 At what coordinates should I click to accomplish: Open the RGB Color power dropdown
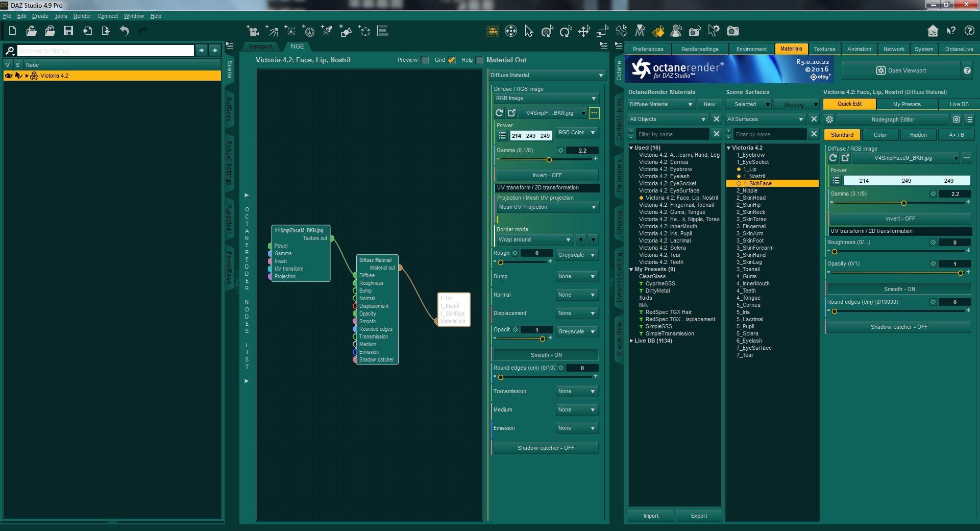pos(577,133)
